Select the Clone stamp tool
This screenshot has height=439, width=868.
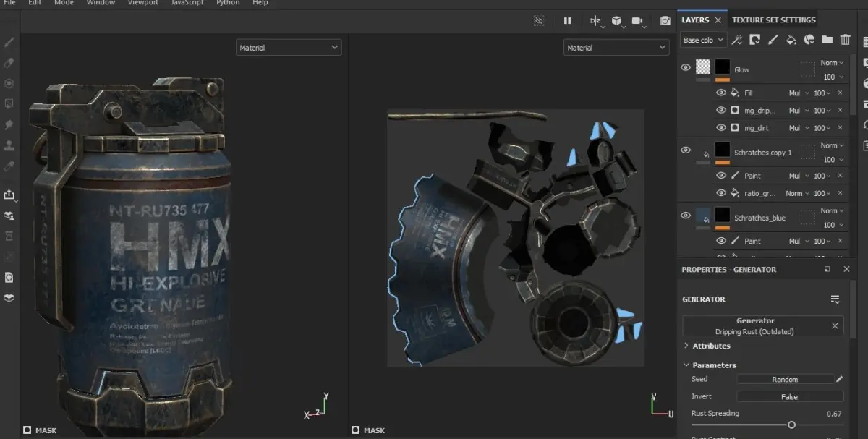pyautogui.click(x=9, y=145)
